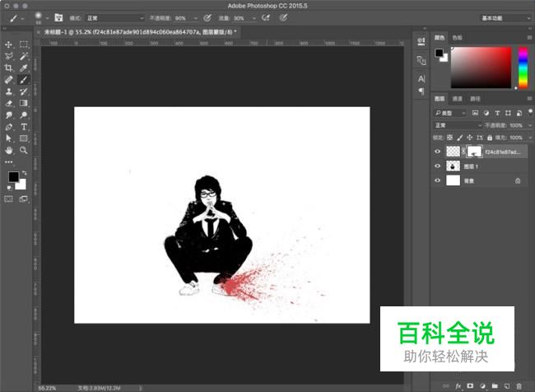Filter layers by type layers
The image size is (535, 392).
pos(497,113)
